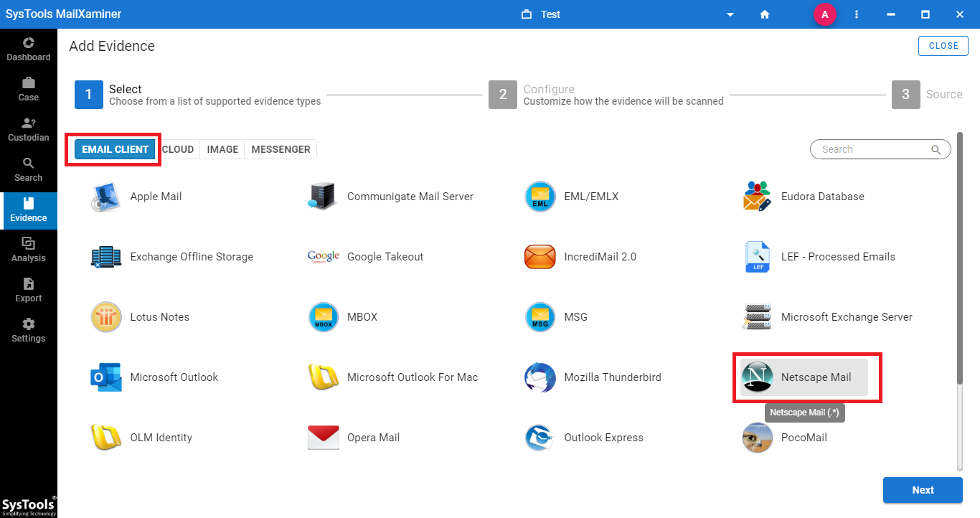Open the user avatar A menu
Image resolution: width=980 pixels, height=518 pixels.
point(825,14)
